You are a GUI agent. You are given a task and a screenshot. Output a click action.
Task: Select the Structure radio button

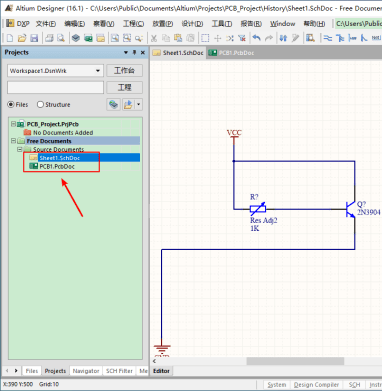40,104
